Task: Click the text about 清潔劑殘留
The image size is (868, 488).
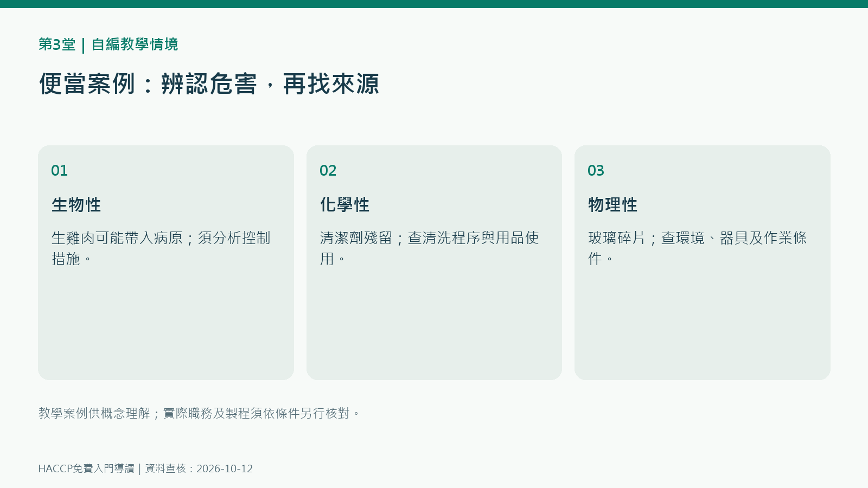Action: click(429, 248)
